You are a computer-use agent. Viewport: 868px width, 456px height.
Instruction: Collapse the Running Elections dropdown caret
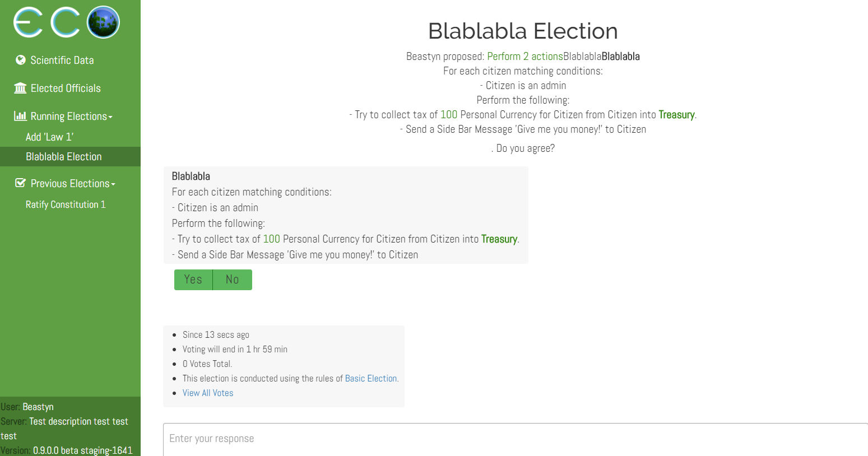tap(110, 117)
